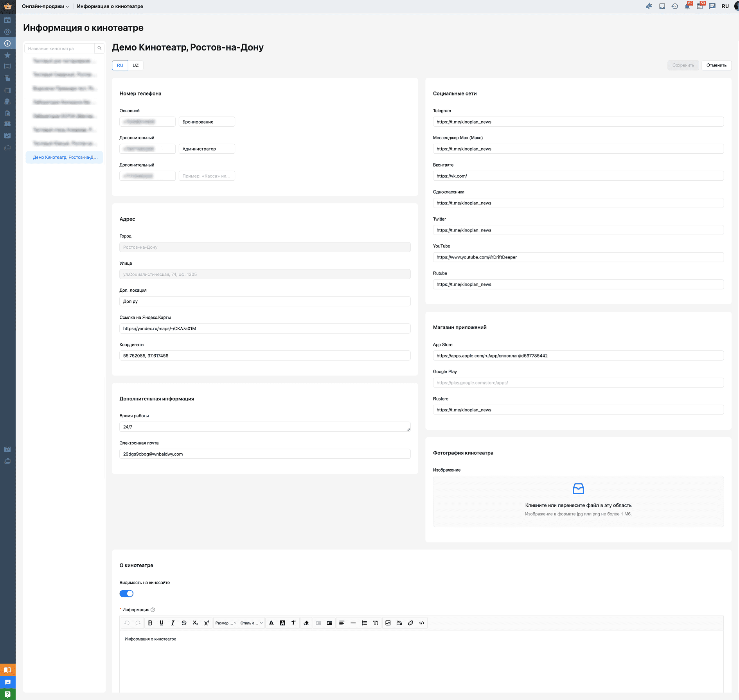Apply strikethrough formatting in the editor
The height and width of the screenshot is (700, 739).
point(184,623)
